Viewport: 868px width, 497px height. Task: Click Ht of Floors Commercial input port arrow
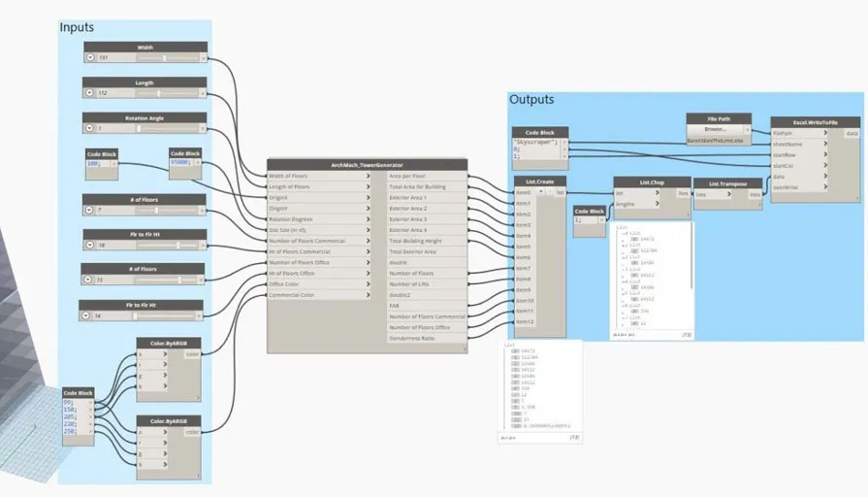point(369,251)
